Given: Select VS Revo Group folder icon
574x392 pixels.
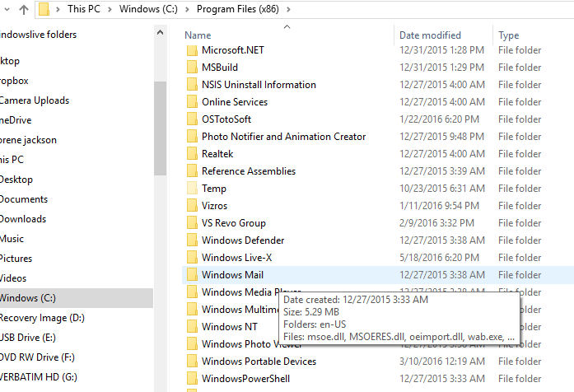Looking at the screenshot, I should click(192, 223).
